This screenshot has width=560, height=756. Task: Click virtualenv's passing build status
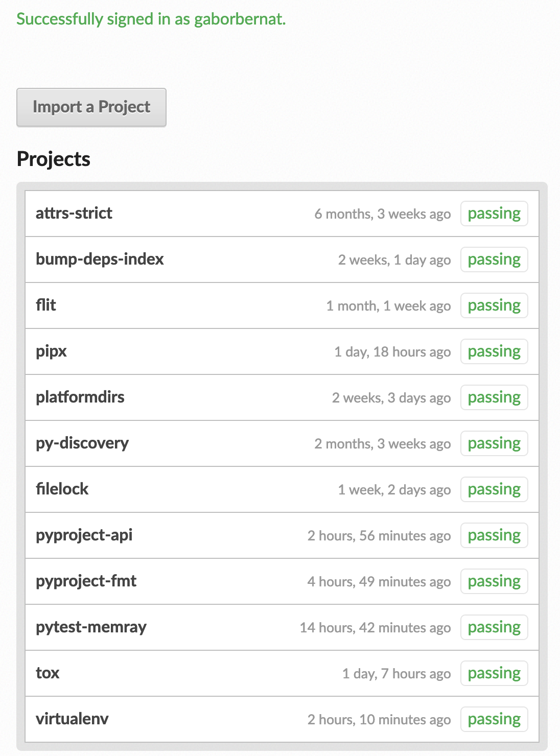click(494, 719)
